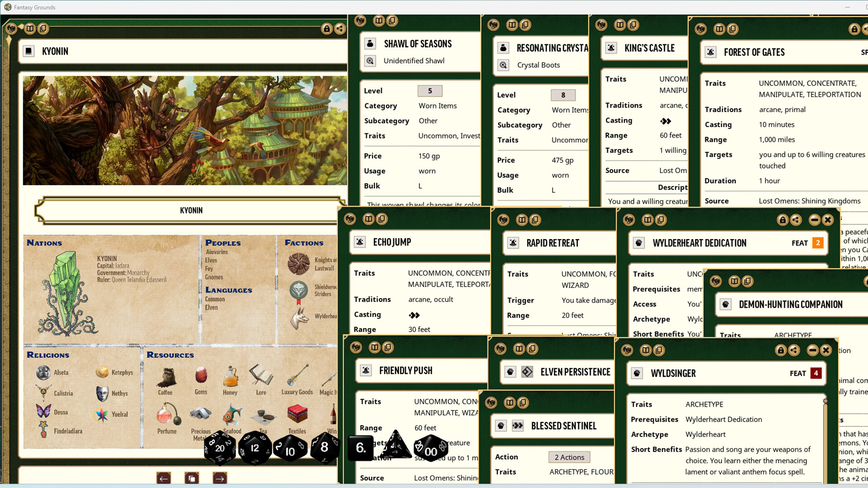Click the duplicate-window icon beside the book icon
Screen dimensions: 868x488
point(43,28)
